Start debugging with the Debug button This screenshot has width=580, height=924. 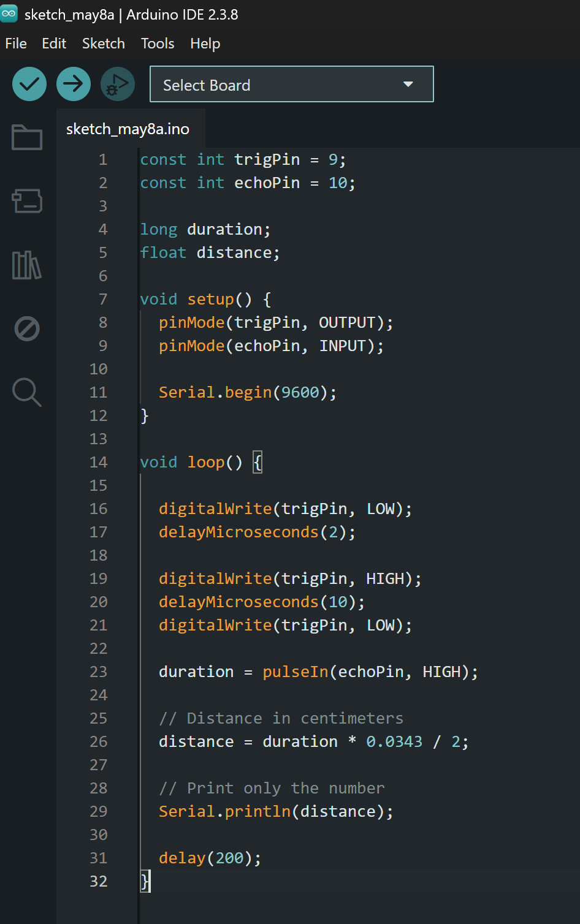118,84
